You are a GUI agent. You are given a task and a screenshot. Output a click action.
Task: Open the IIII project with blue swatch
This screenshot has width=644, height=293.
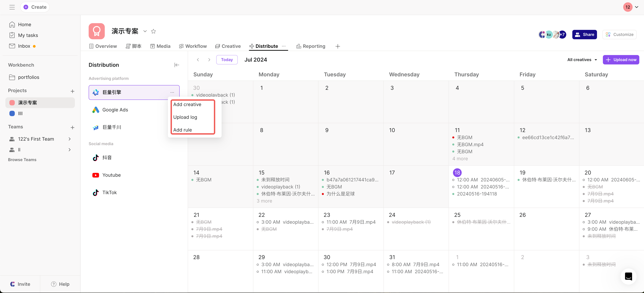coord(20,113)
